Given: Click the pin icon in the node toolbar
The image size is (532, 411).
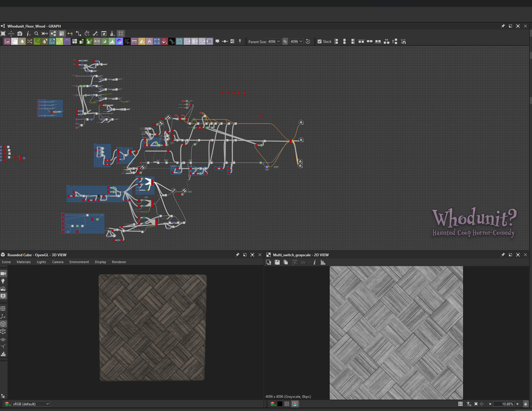Looking at the screenshot, I should [240, 41].
